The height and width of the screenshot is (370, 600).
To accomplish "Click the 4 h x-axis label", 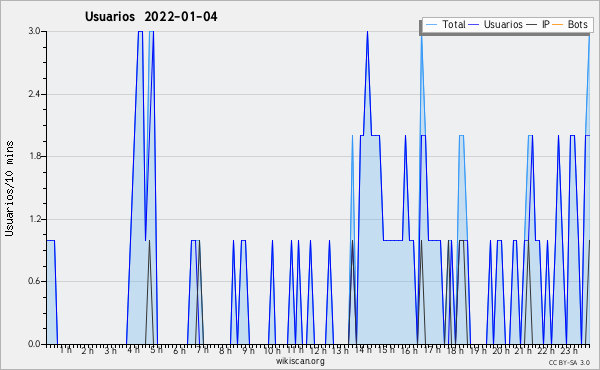I will point(133,350).
